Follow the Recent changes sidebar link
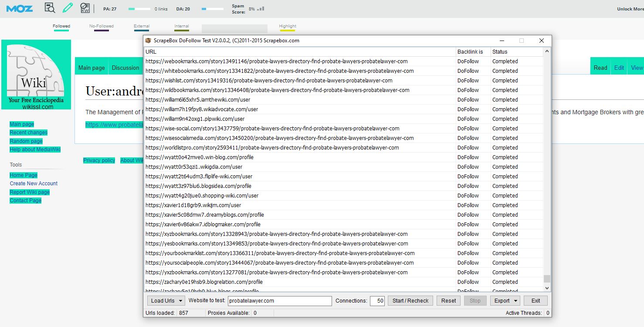The image size is (644, 327). click(29, 133)
